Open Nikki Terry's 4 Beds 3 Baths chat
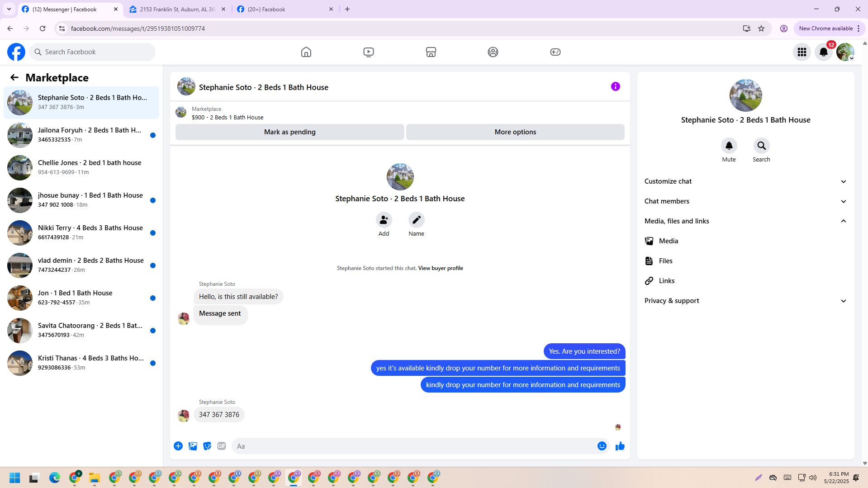 (81, 233)
